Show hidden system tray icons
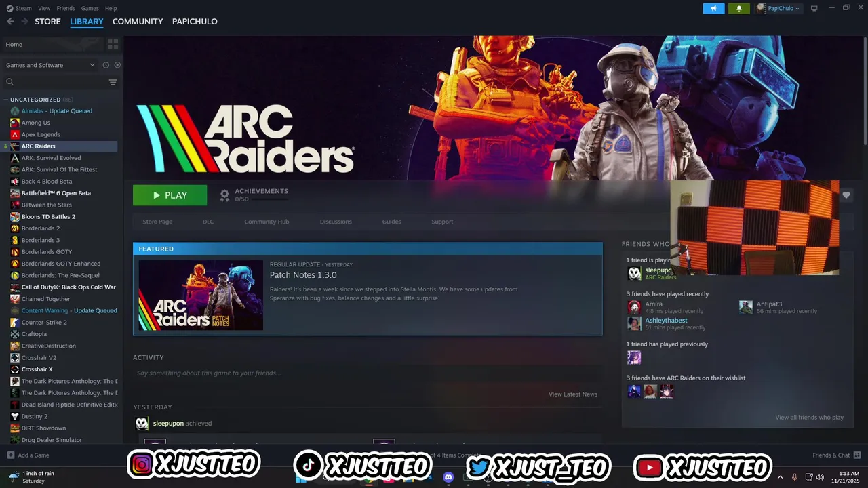The height and width of the screenshot is (488, 868). [x=779, y=477]
